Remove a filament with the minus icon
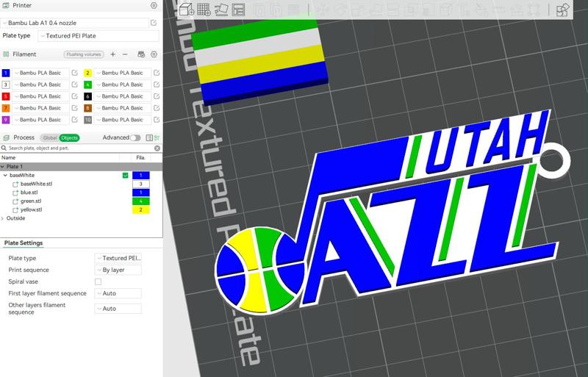The image size is (588, 377). (125, 54)
